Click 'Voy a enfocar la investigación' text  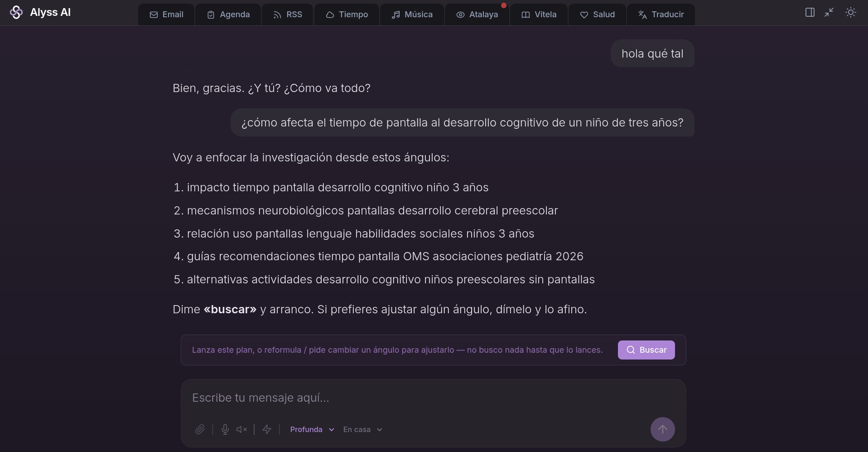(x=311, y=157)
